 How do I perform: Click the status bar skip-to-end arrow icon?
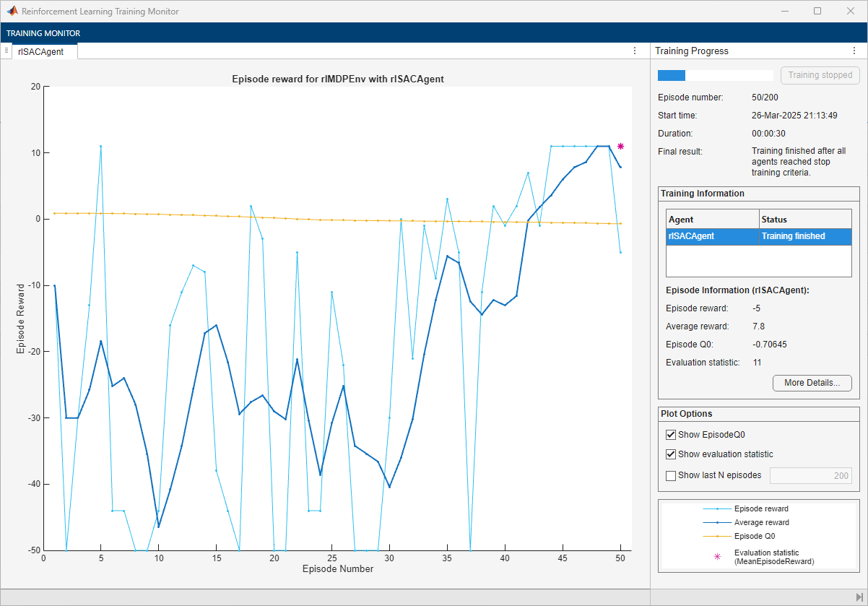click(x=859, y=597)
